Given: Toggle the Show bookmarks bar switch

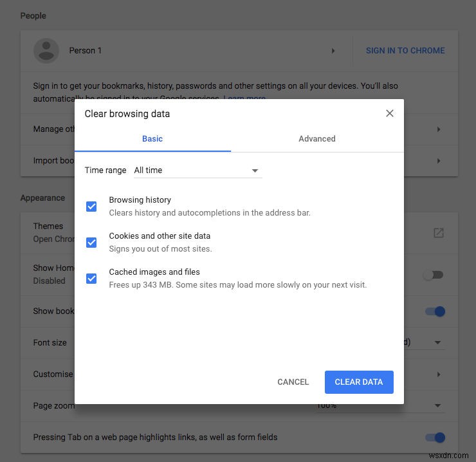Looking at the screenshot, I should [x=435, y=311].
